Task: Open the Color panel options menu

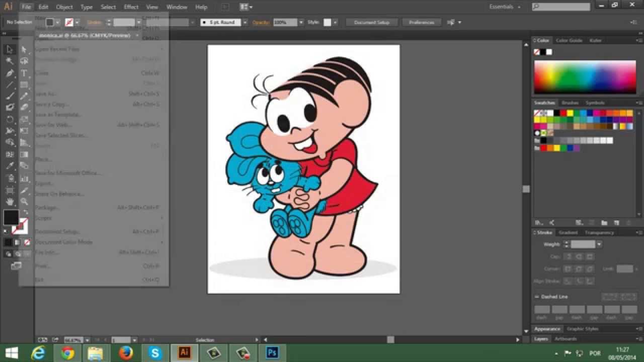Action: tap(639, 40)
